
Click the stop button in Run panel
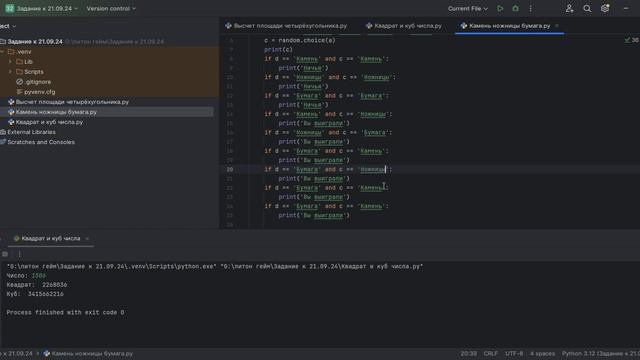[5, 254]
